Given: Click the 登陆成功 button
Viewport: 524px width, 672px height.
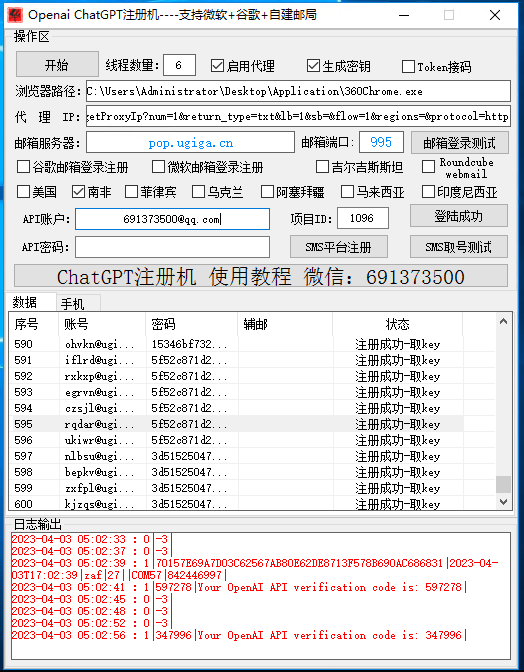Looking at the screenshot, I should [x=459, y=216].
